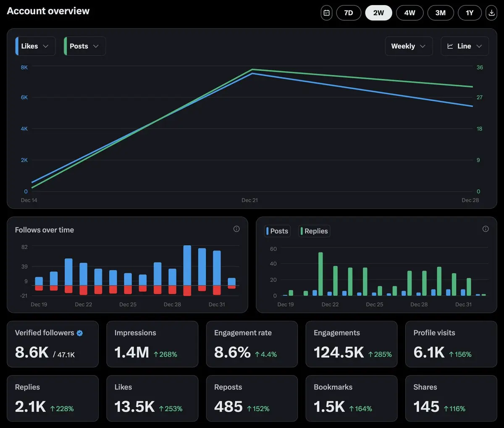The width and height of the screenshot is (504, 428).
Task: Switch to the 4W range tab
Action: (409, 13)
